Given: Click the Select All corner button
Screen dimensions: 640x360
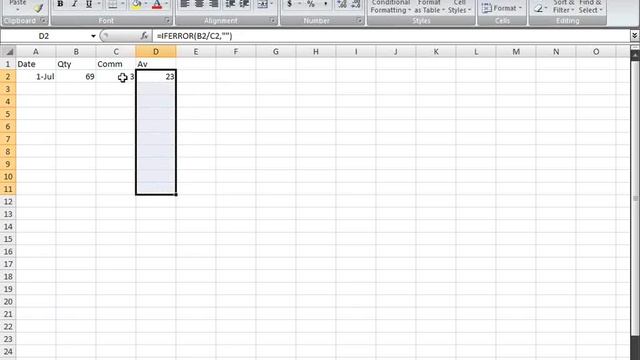Looking at the screenshot, I should (8, 51).
